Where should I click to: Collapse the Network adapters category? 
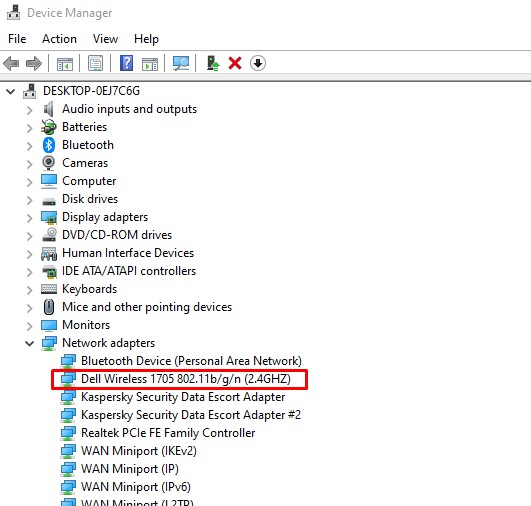29,343
